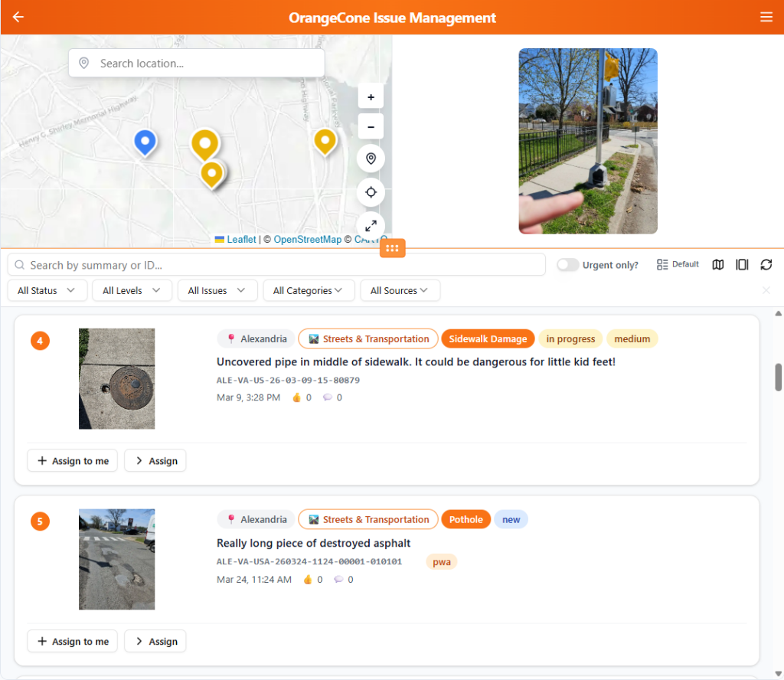Click the 'Mar 24, 11:24 AM' timestamp

pyautogui.click(x=254, y=580)
